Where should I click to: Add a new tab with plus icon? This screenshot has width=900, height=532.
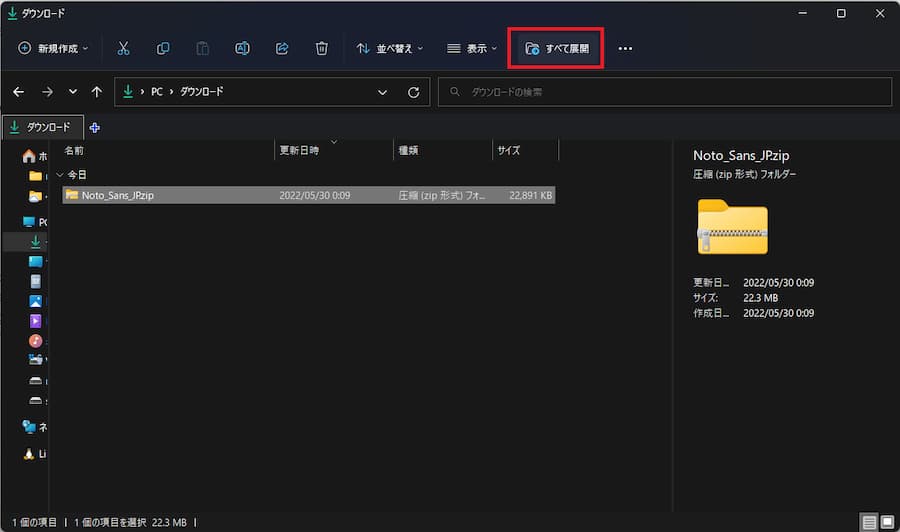click(95, 127)
